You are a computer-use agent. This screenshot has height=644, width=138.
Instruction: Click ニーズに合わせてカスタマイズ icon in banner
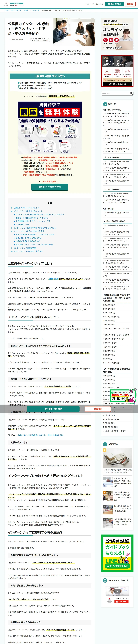(x=127, y=71)
